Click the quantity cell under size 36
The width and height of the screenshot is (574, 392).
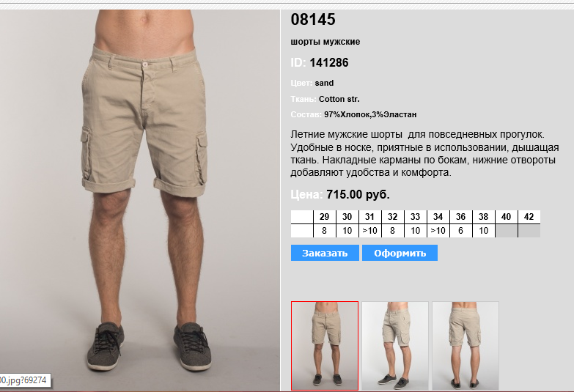pos(460,231)
